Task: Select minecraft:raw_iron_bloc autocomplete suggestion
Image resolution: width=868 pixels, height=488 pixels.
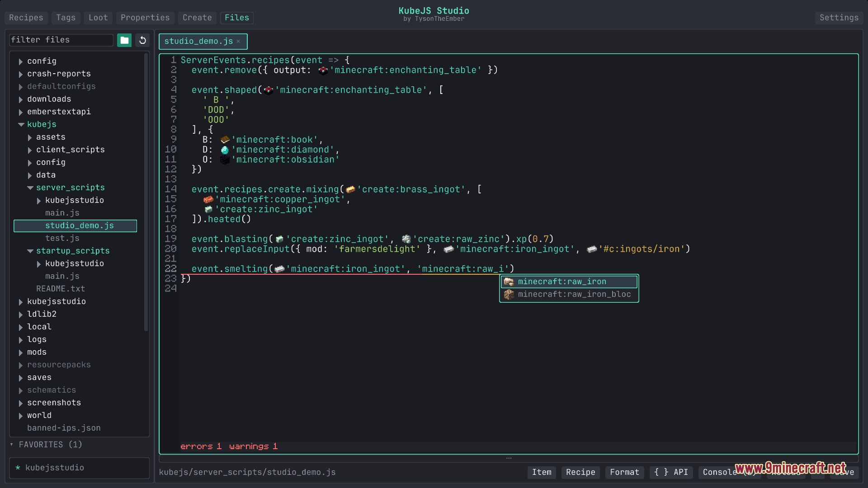Action: click(569, 295)
